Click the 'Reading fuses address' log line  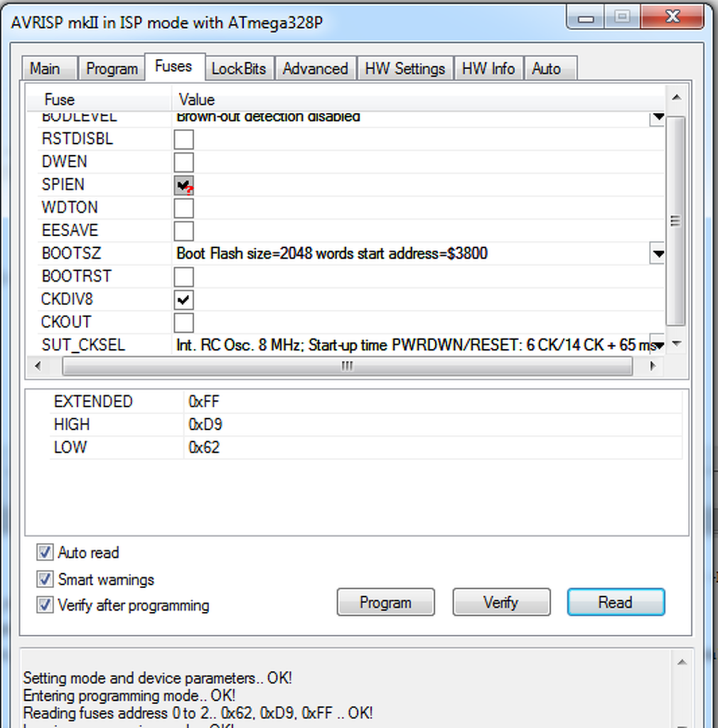[x=198, y=713]
